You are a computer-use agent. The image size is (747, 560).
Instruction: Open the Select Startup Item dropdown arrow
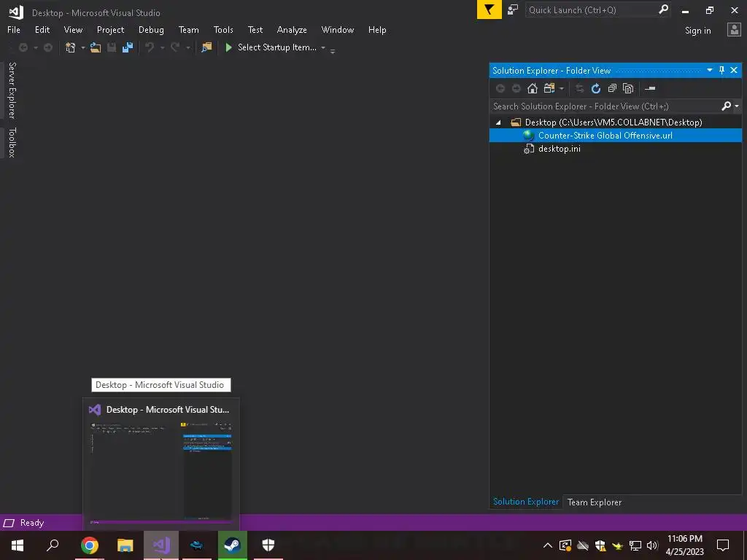tap(323, 48)
